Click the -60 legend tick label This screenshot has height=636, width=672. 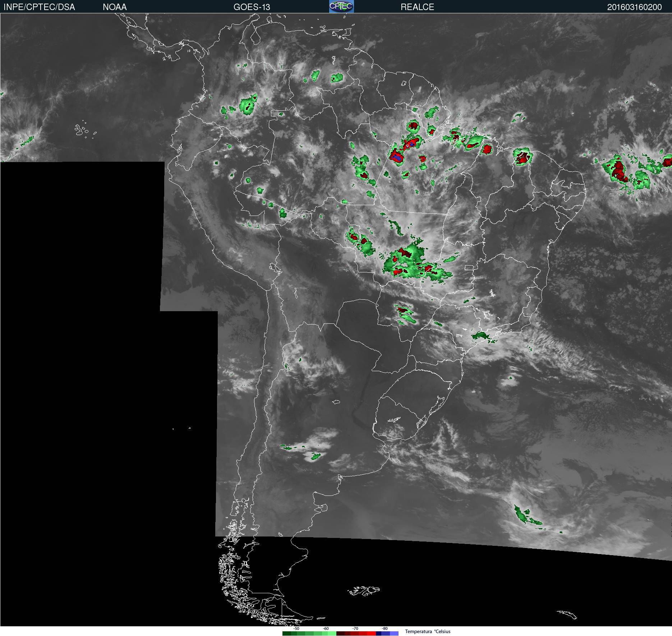pos(326,628)
